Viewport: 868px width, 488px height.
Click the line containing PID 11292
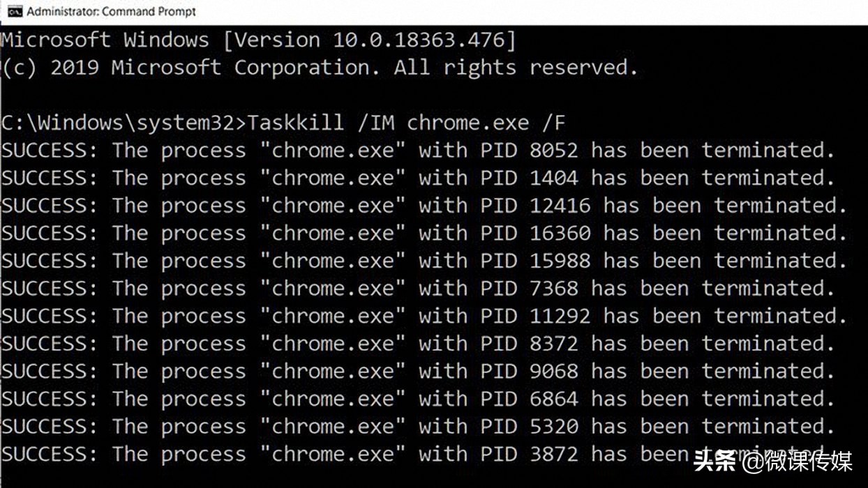(423, 316)
